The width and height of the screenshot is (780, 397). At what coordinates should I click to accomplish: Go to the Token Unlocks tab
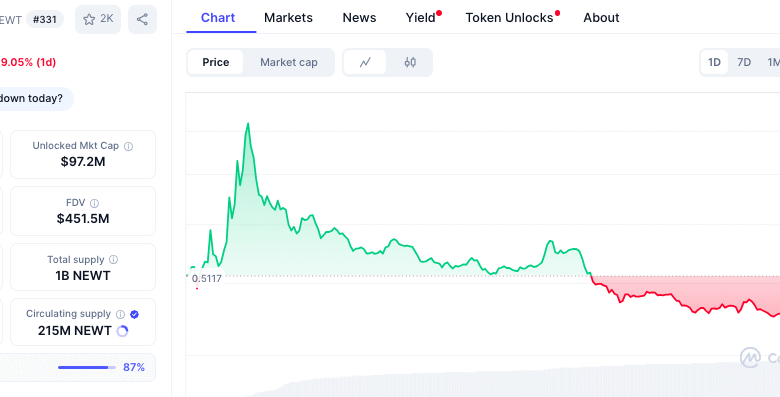[509, 18]
